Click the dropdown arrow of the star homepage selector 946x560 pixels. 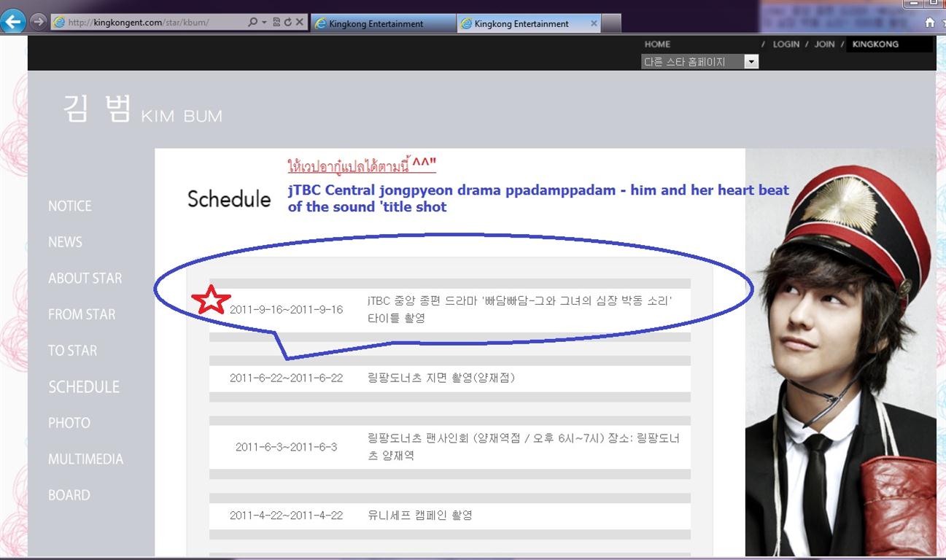click(751, 62)
